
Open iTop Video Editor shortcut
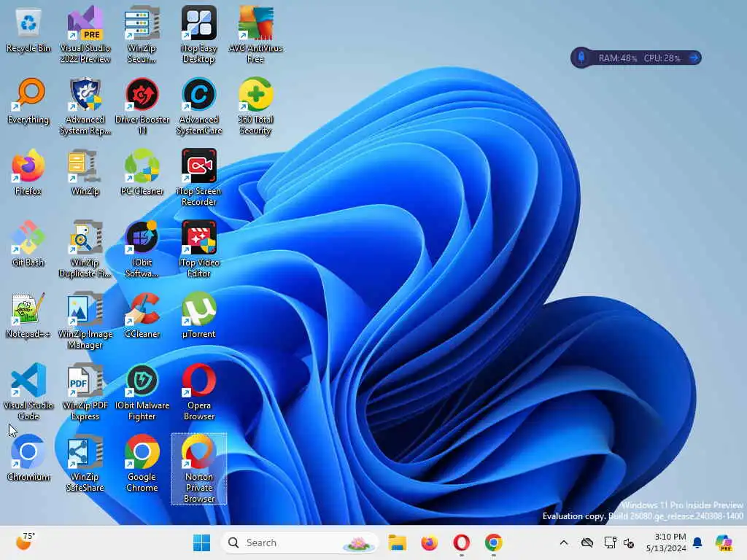pos(198,249)
